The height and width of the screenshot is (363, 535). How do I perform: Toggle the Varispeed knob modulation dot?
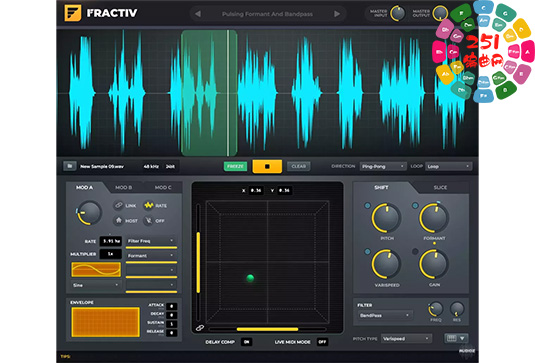[x=367, y=251]
